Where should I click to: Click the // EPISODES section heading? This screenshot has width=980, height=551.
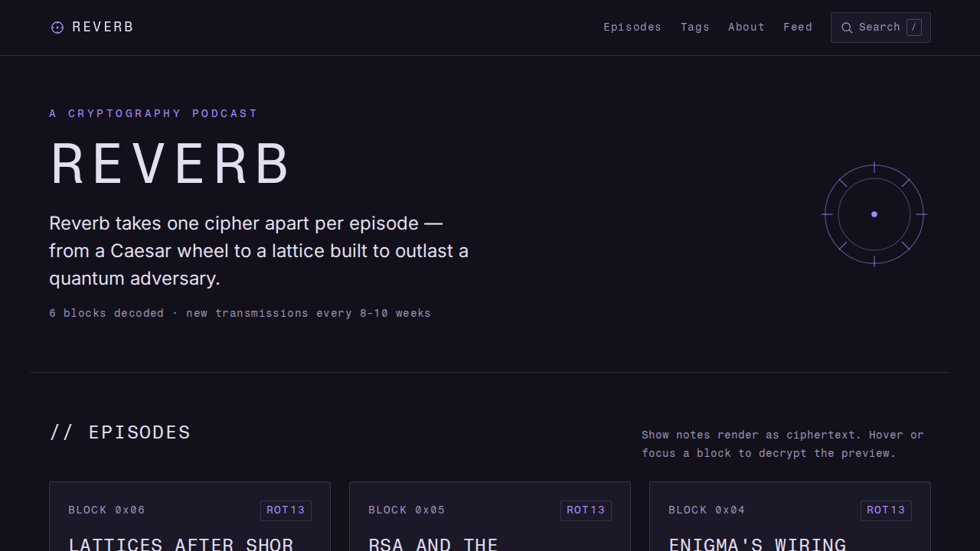pyautogui.click(x=120, y=432)
